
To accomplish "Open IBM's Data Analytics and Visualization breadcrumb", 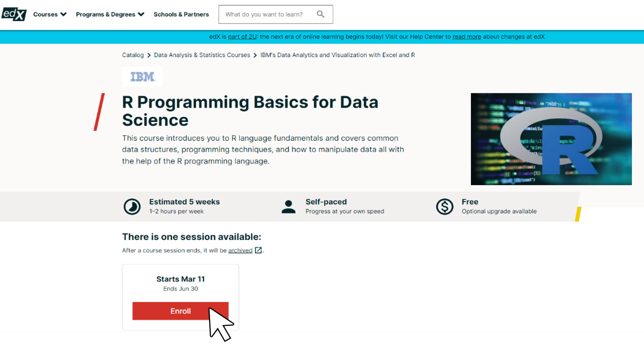I will click(338, 55).
